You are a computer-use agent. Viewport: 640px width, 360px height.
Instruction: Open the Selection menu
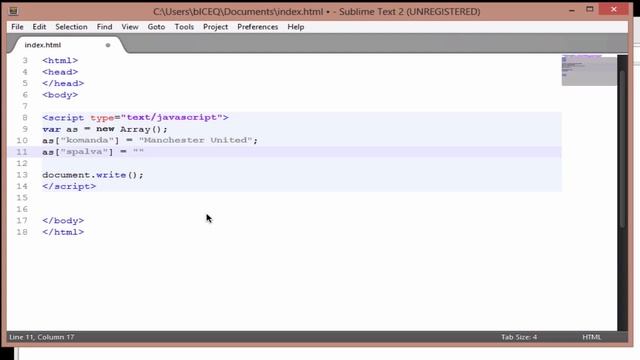click(x=71, y=27)
